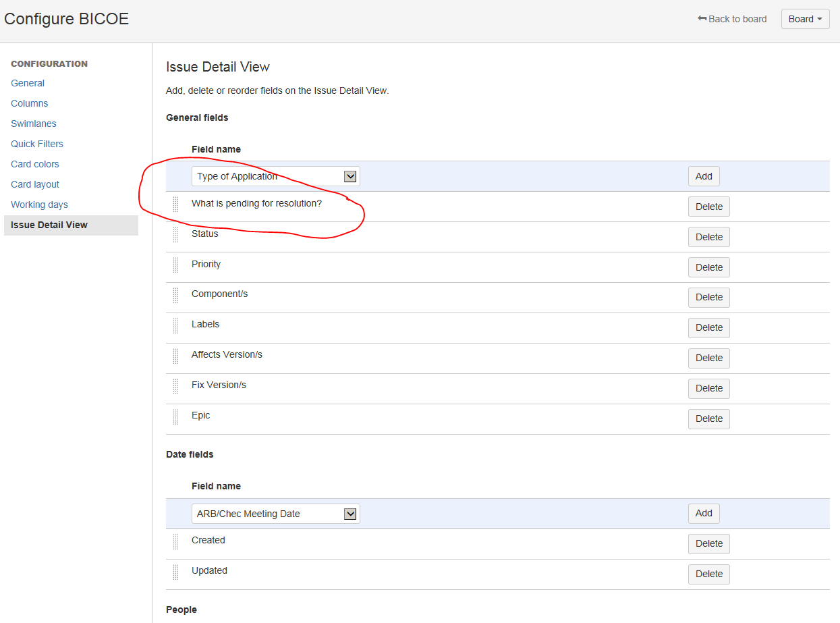Viewport: 840px width, 623px height.
Task: Click the drag handle for Created
Action: (175, 542)
